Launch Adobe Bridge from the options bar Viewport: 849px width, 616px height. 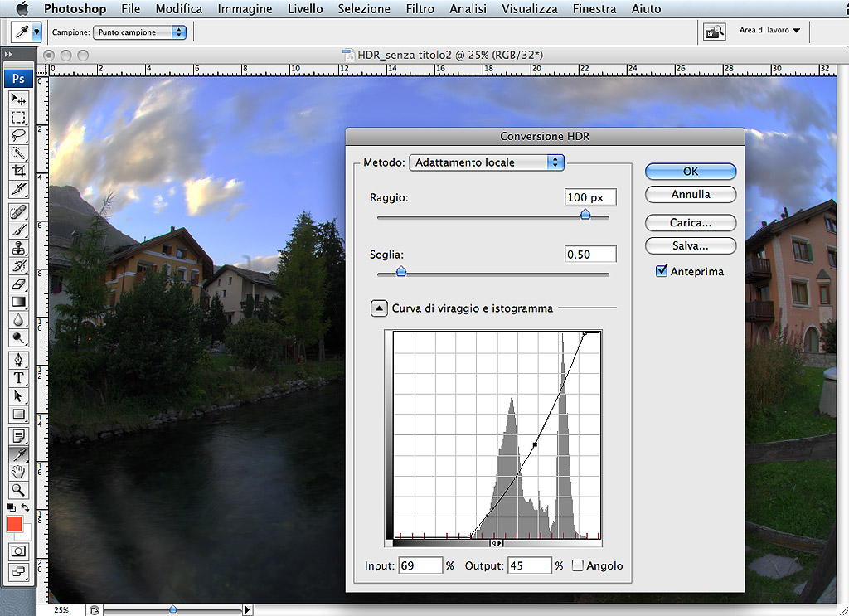[x=714, y=32]
